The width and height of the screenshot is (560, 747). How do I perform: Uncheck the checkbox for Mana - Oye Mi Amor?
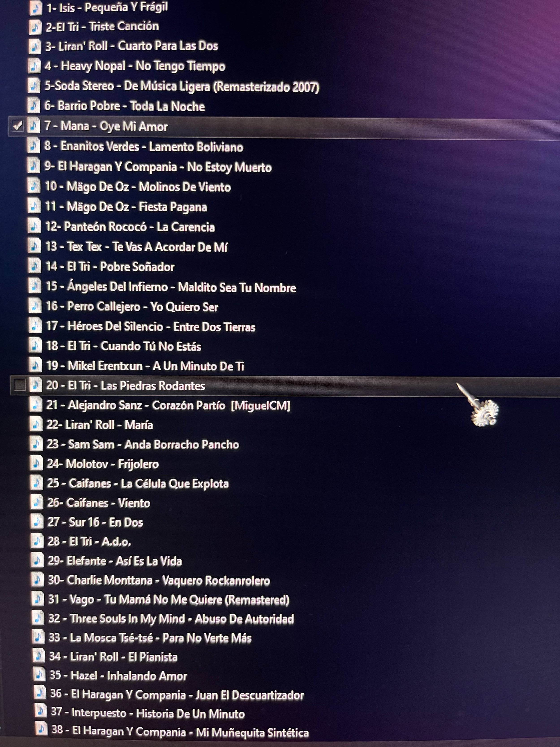pos(17,126)
